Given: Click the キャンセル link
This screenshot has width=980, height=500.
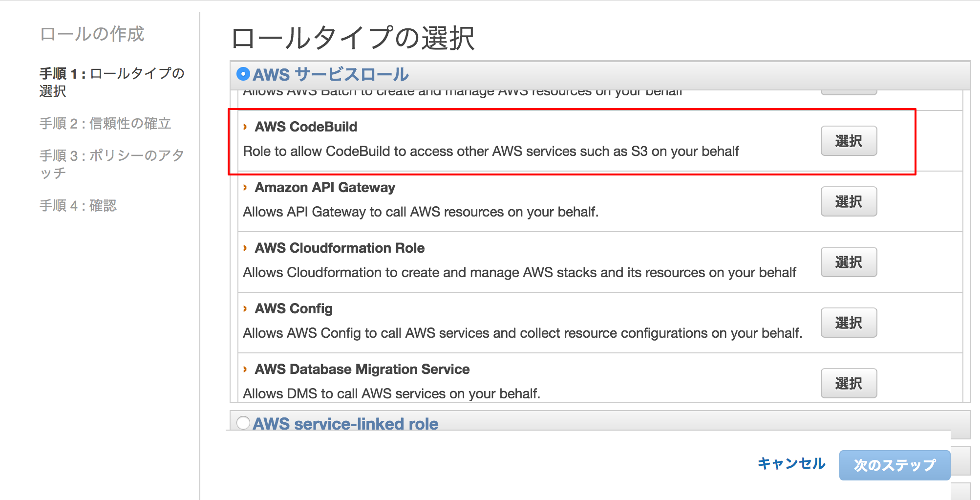Looking at the screenshot, I should 791,464.
